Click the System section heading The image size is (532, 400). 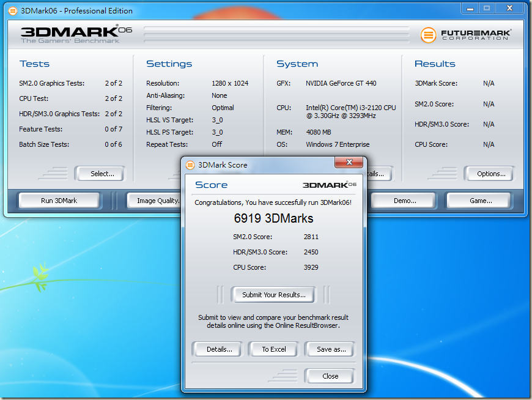[x=297, y=64]
